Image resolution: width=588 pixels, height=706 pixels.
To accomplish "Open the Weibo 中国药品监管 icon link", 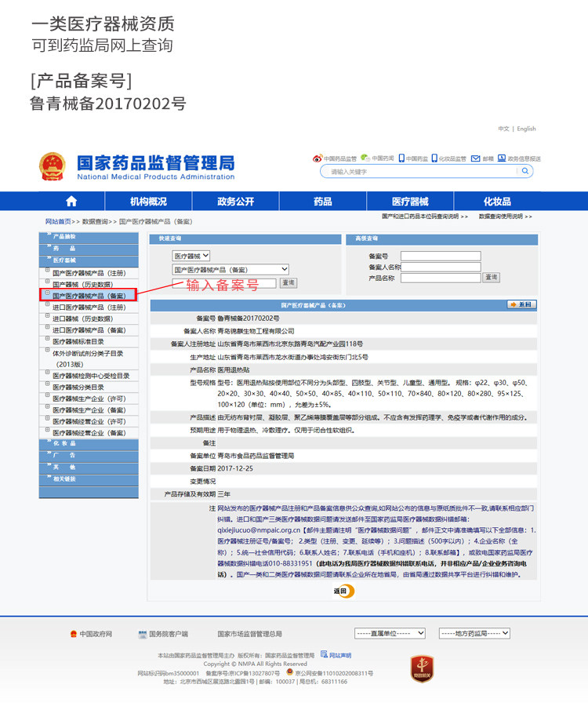I will (x=318, y=158).
